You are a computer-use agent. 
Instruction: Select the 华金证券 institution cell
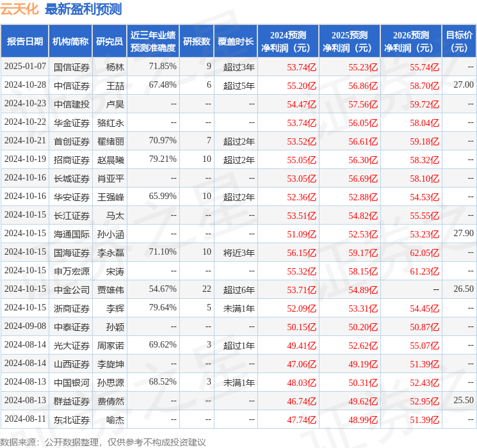(x=72, y=123)
